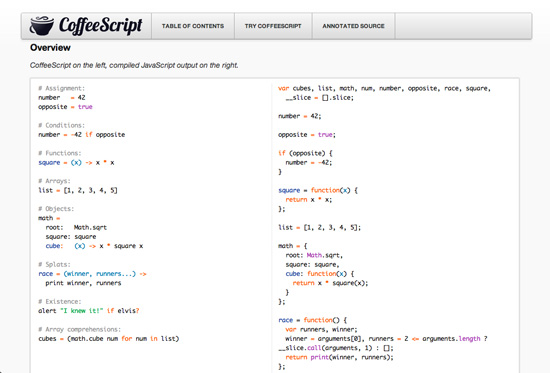Viewport: 550px width, 373px height.
Task: Click the array comprehension 'cubes =' line
Action: (109, 339)
